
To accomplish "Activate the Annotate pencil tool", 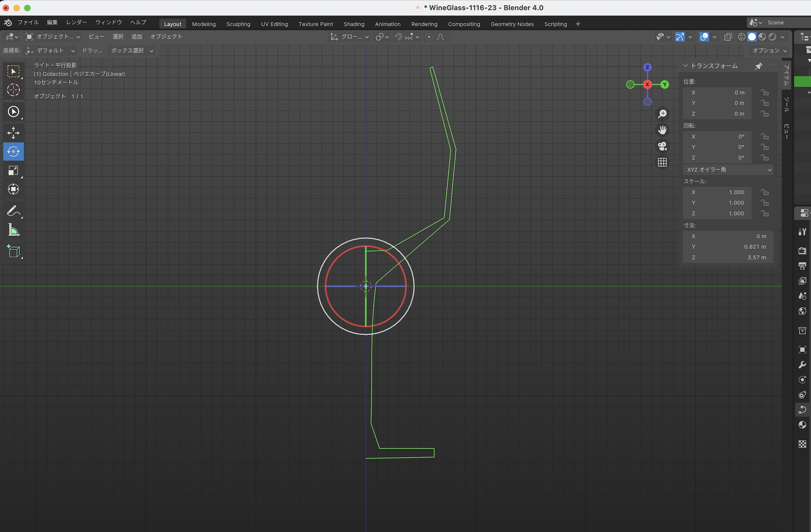I will tap(13, 211).
